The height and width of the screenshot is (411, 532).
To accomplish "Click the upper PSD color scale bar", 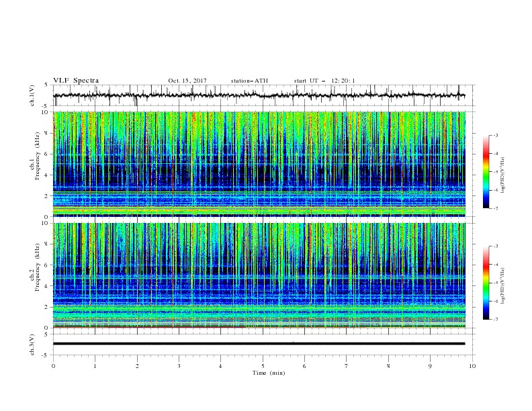I will click(x=486, y=172).
